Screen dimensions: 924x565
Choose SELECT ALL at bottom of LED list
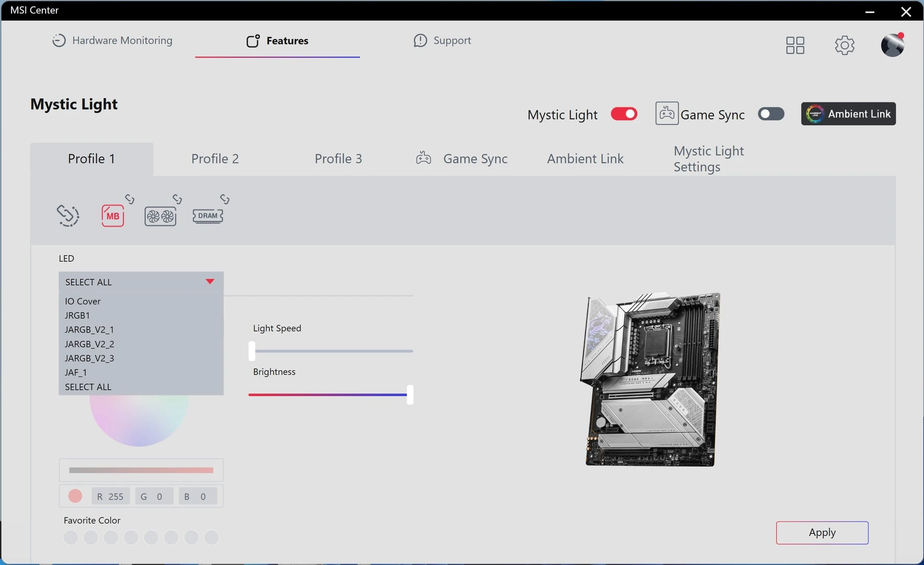141,387
